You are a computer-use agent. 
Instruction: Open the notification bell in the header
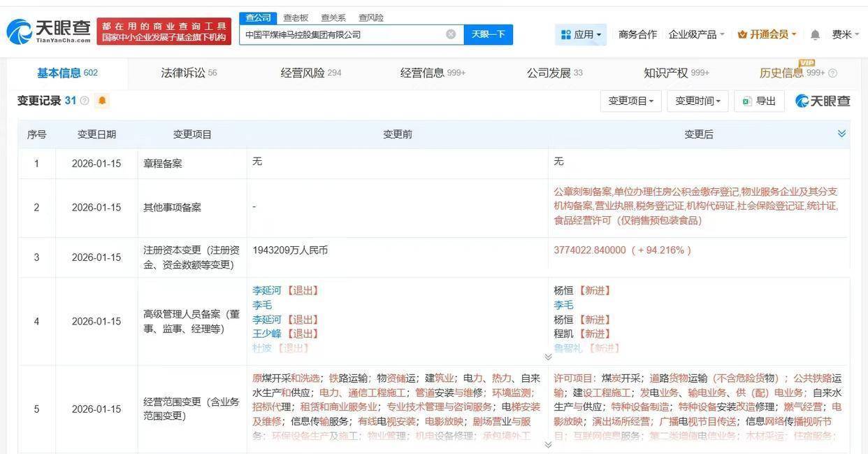click(x=815, y=34)
